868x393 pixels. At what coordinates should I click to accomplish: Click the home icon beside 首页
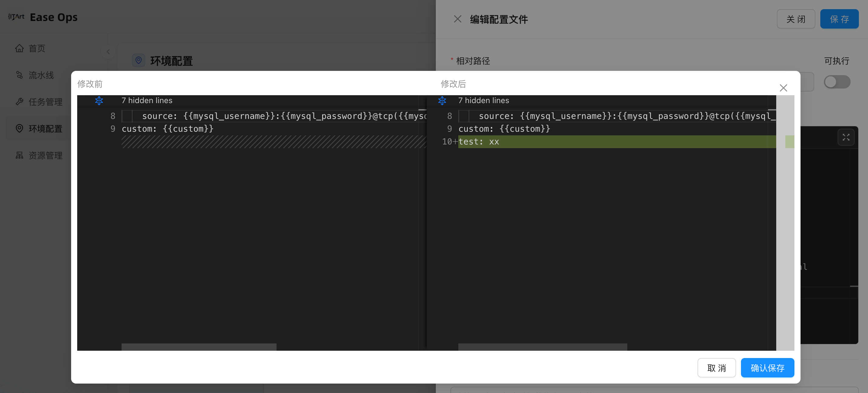coord(19,48)
